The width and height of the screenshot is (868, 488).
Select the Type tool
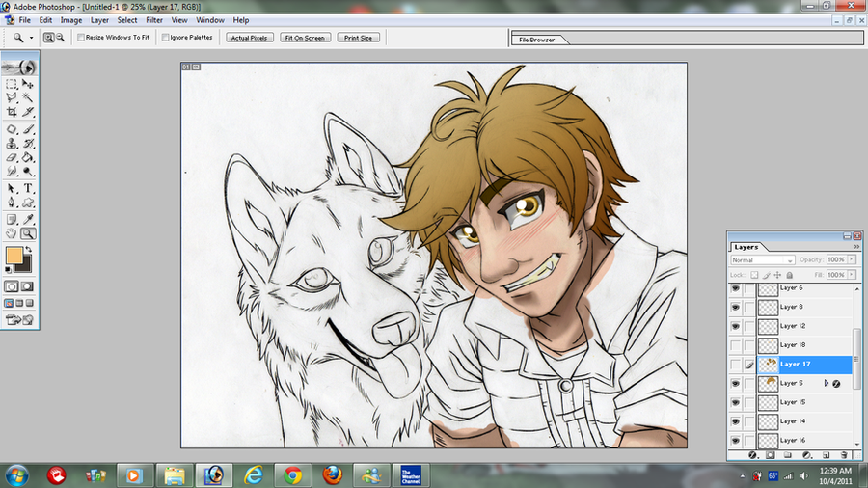point(28,189)
